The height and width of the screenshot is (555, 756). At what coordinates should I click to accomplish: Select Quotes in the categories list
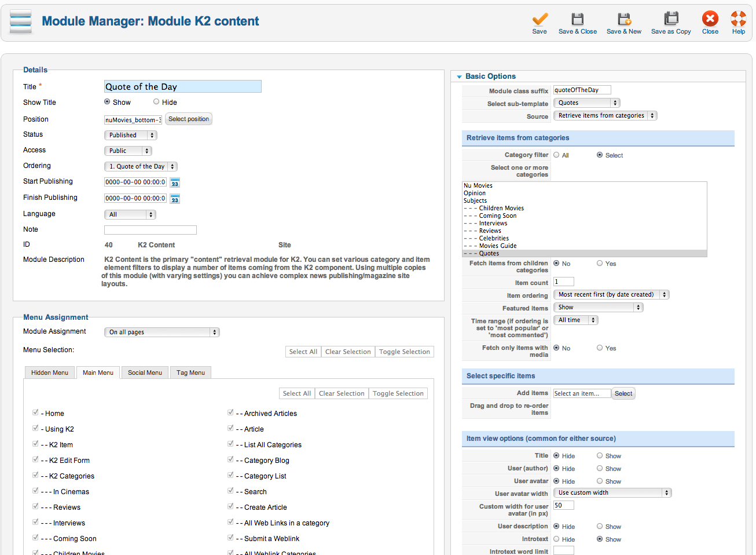585,253
